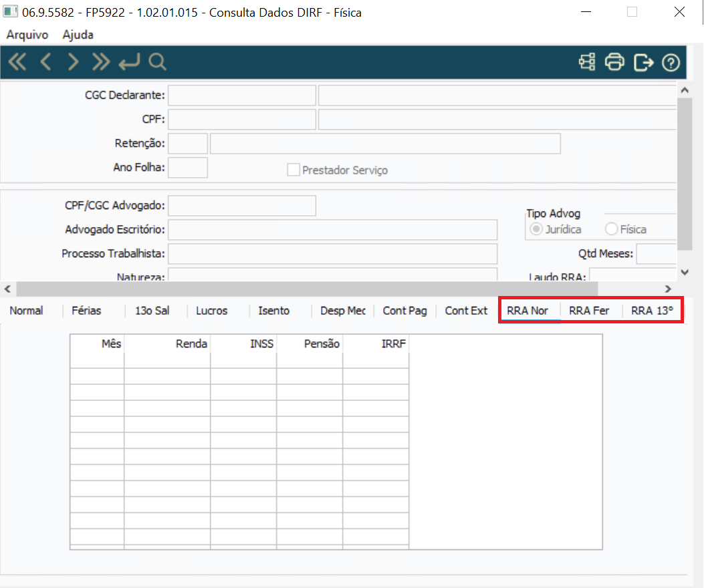Image resolution: width=704 pixels, height=588 pixels.
Task: Select the Isento tab
Action: [274, 311]
